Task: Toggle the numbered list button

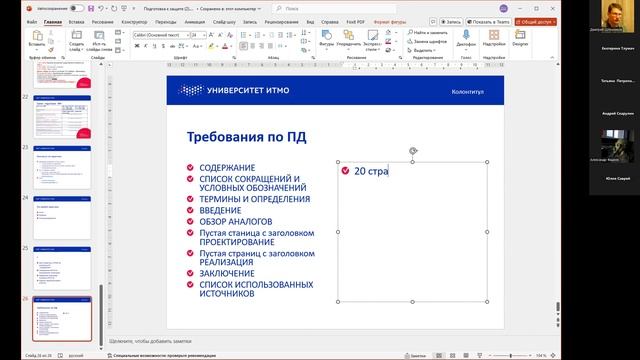Action: 257,35
